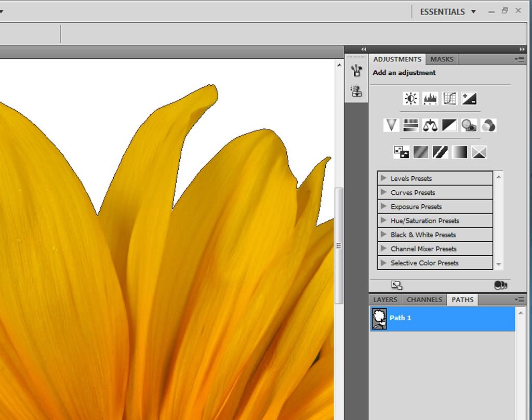Expand the Levels Presets list

(383, 178)
